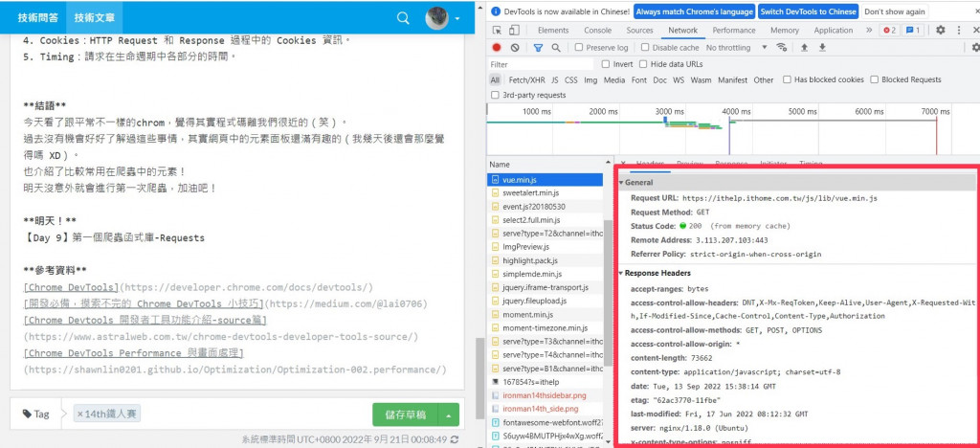980x448 pixels.
Task: Switch to the Sources tab
Action: [639, 30]
